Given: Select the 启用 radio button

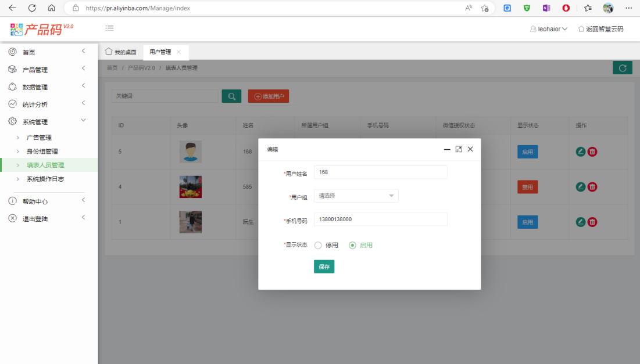Looking at the screenshot, I should coord(352,246).
